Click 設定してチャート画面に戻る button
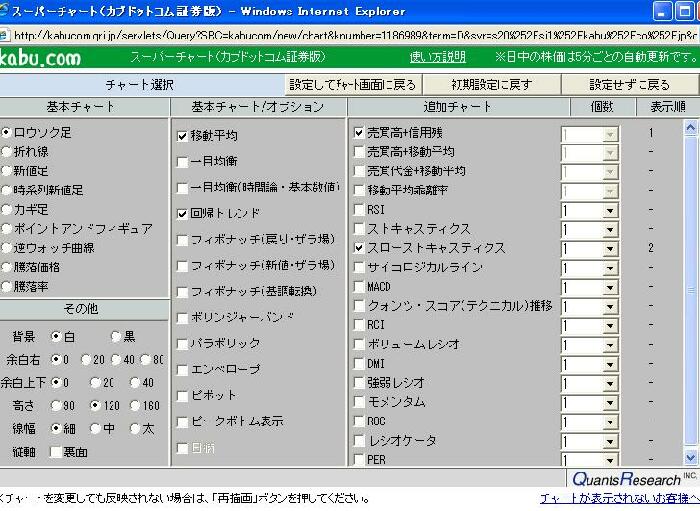This screenshot has height=511, width=700. click(x=353, y=84)
